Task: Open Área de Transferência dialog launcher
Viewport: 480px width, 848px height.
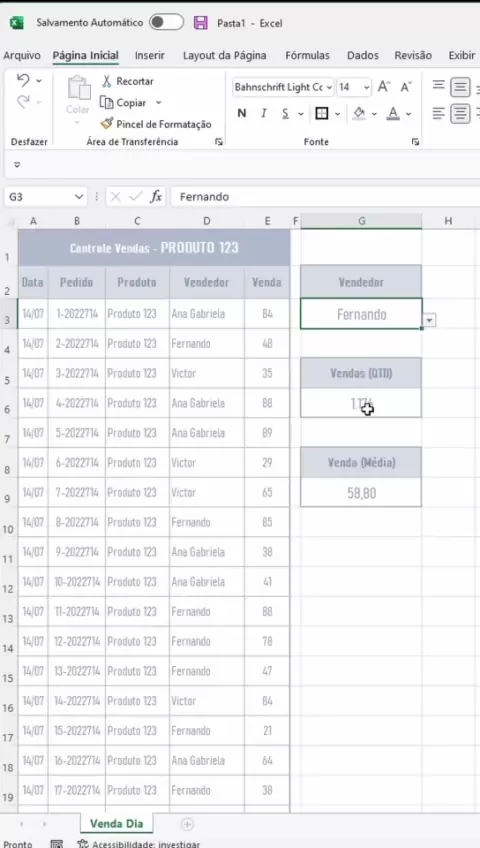Action: coord(219,142)
